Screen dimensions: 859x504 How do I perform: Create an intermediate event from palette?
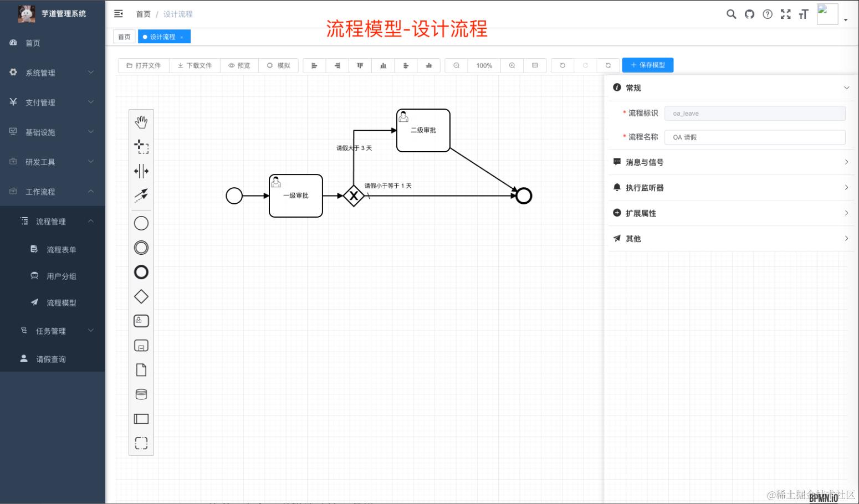point(141,248)
